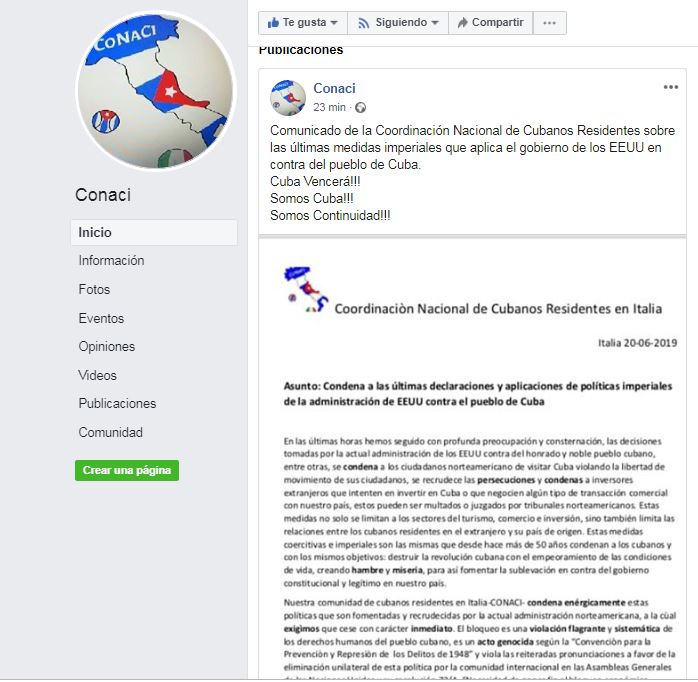Click the share arrow icon beside Compartir

[463, 22]
